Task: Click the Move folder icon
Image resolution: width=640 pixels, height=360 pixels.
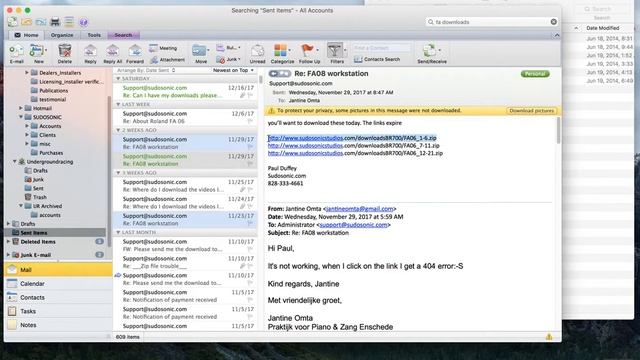Action: pyautogui.click(x=199, y=51)
